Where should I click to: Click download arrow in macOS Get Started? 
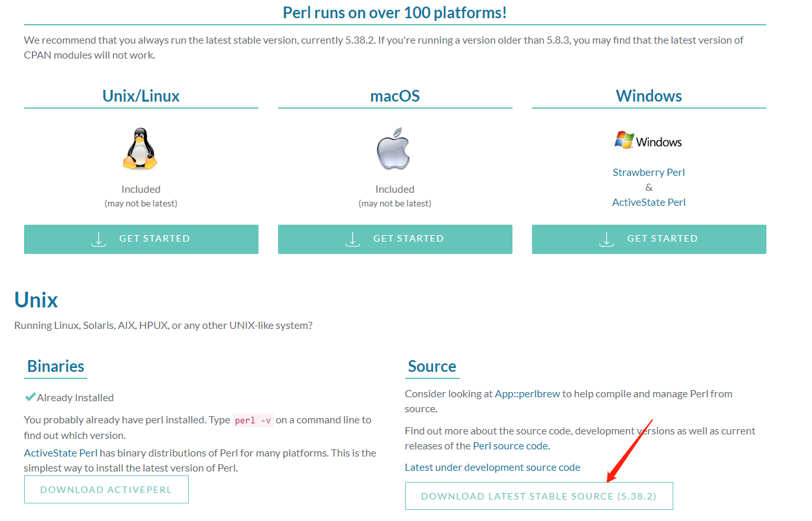pyautogui.click(x=353, y=239)
